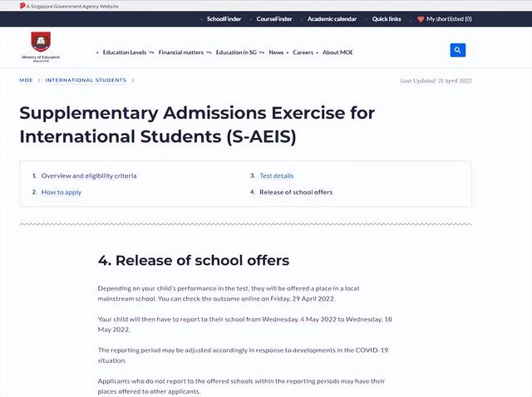Click paragraph starting 'The reporting period may be adjusted'
This screenshot has width=532, height=397.
pos(243,355)
